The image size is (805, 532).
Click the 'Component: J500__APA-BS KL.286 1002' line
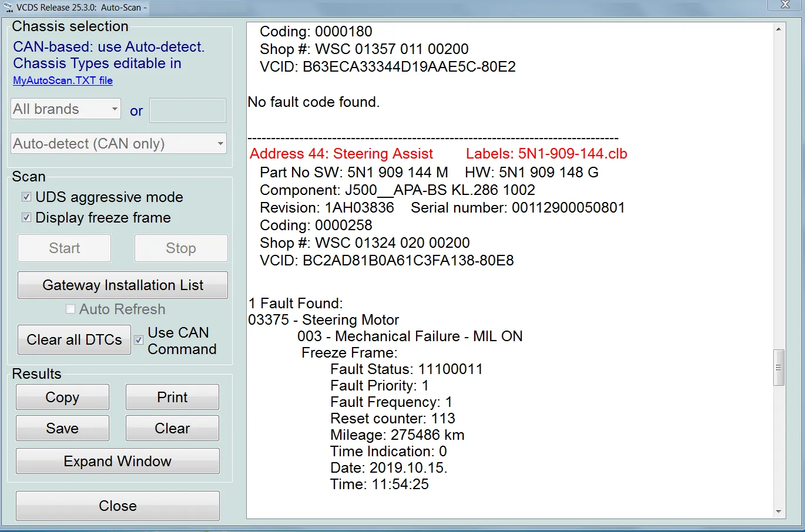pyautogui.click(x=398, y=190)
